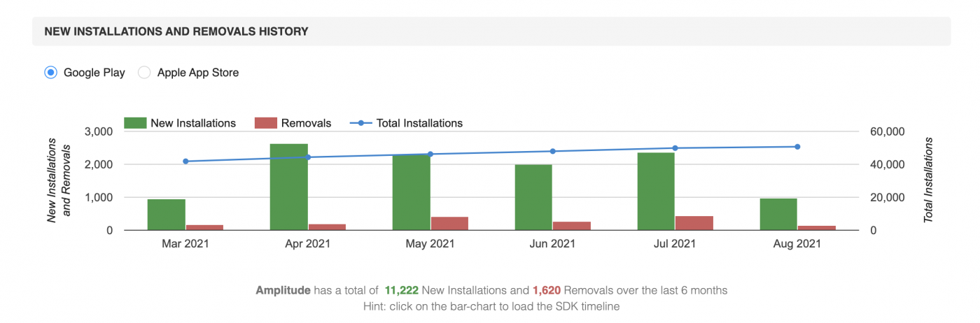980x323 pixels.
Task: Click the green Jul 2021 installations bar
Action: [x=656, y=191]
